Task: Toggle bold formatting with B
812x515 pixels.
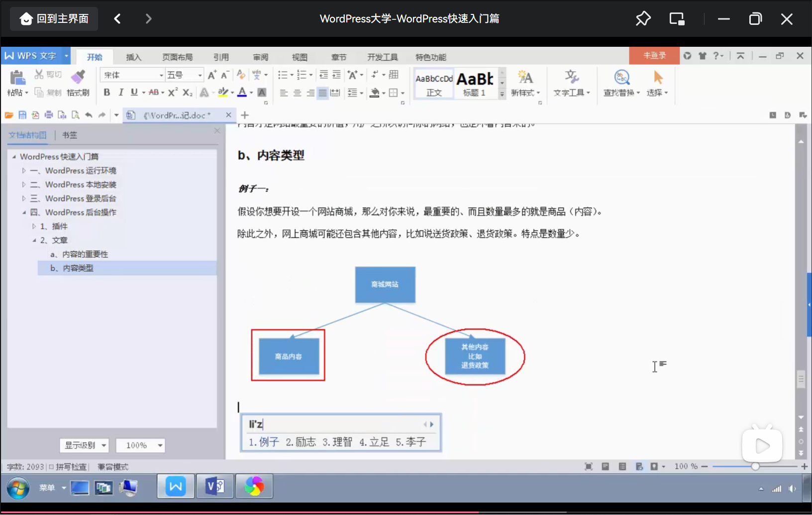Action: click(106, 92)
